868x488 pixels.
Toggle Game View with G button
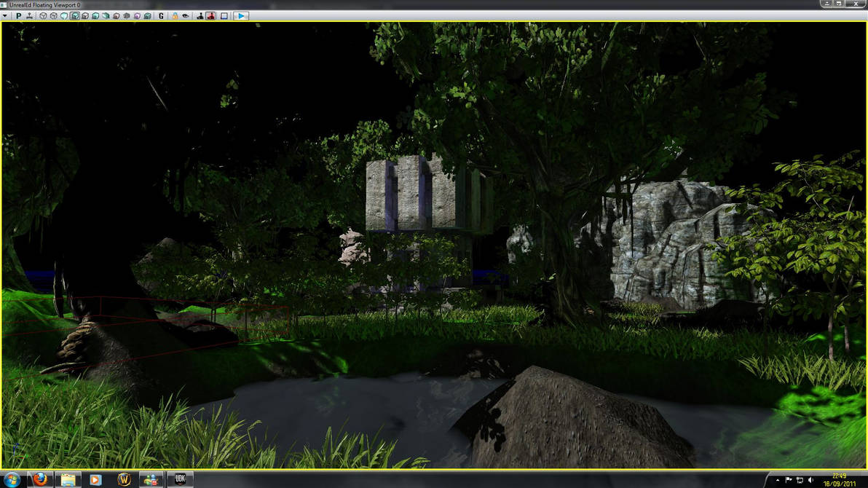161,16
